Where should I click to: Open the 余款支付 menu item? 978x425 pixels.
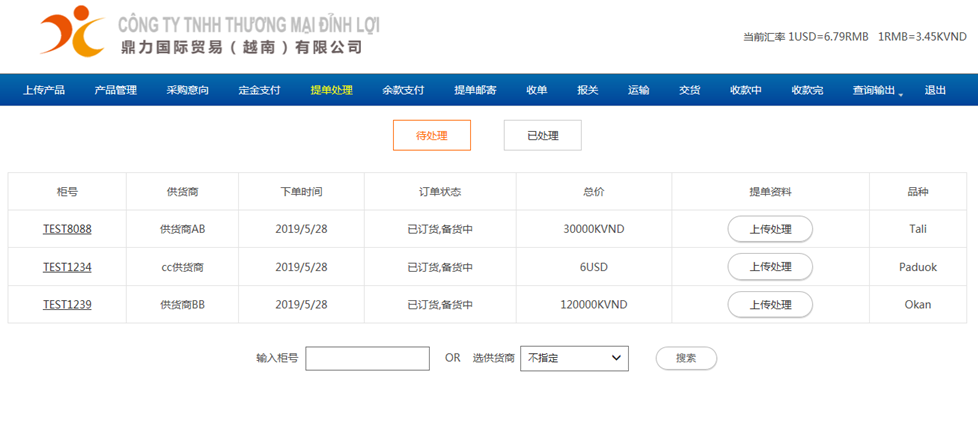tap(403, 90)
